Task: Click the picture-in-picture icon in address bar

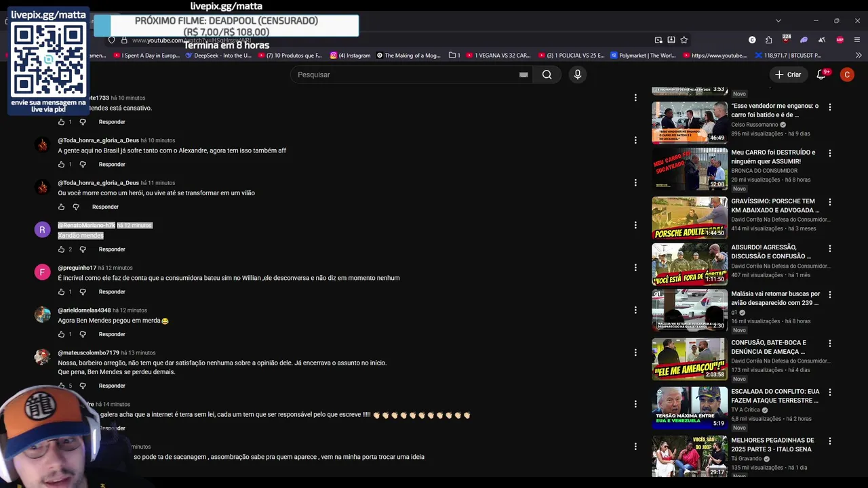Action: [x=658, y=40]
